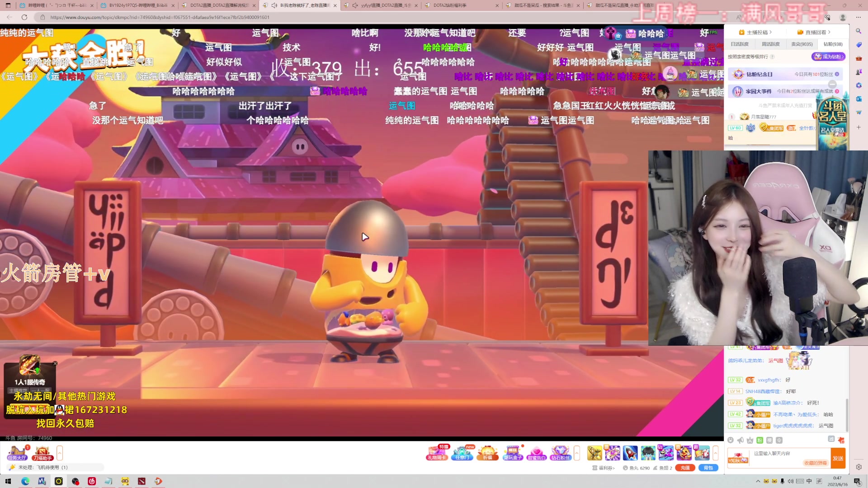This screenshot has width=868, height=488.
Task: Open the 任务大厅 task hall icon
Action: pos(17,452)
